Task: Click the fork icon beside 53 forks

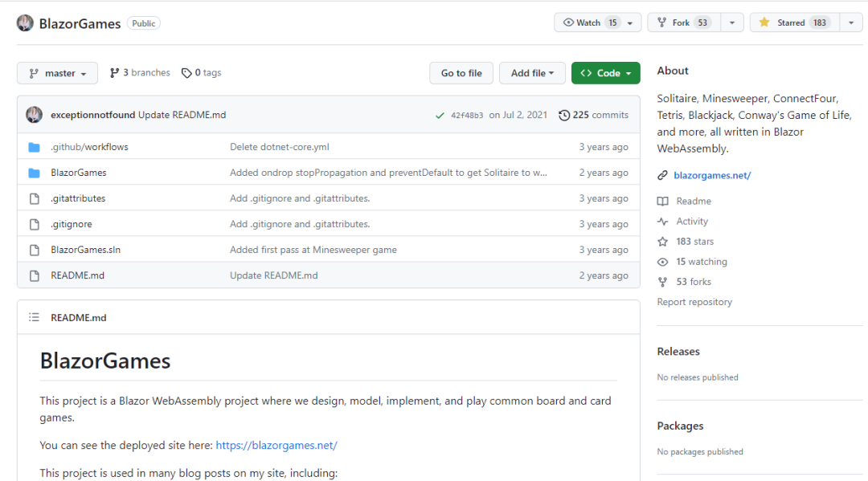Action: 662,282
